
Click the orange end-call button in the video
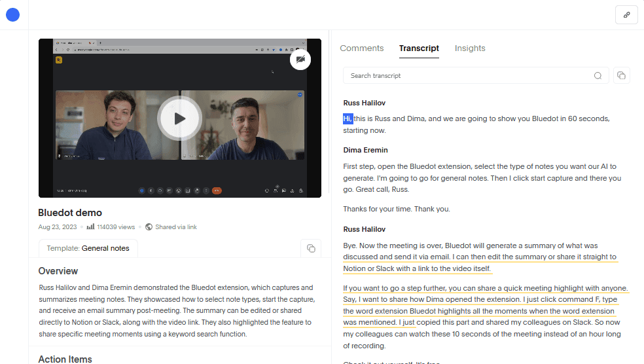pos(217,191)
